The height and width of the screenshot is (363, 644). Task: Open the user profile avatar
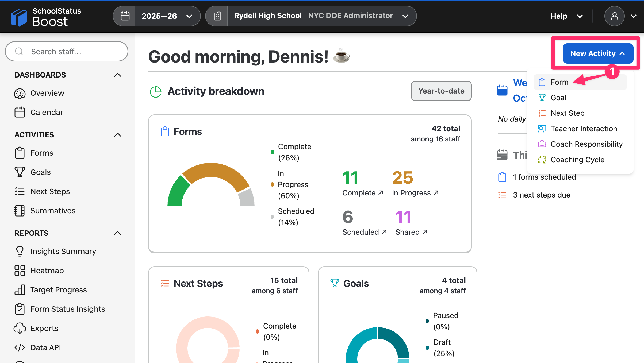[614, 16]
